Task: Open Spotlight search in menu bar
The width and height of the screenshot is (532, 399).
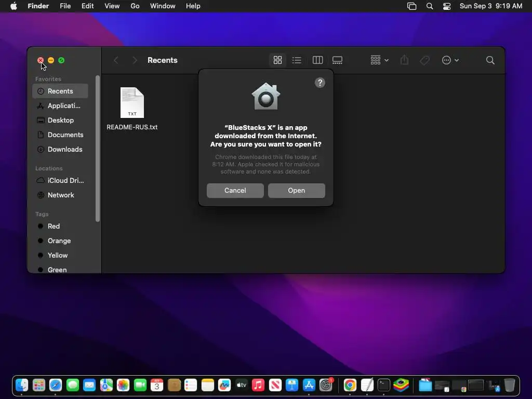Action: click(x=430, y=6)
